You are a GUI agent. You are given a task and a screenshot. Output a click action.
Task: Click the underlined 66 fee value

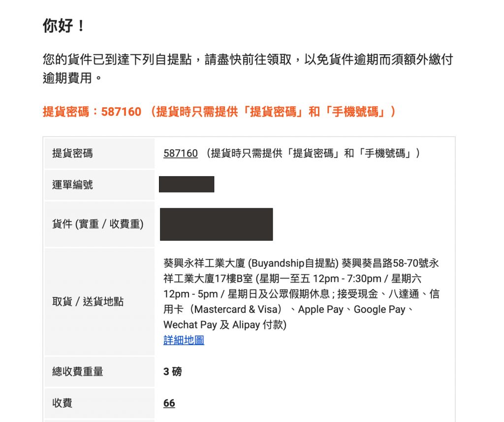pyautogui.click(x=169, y=403)
